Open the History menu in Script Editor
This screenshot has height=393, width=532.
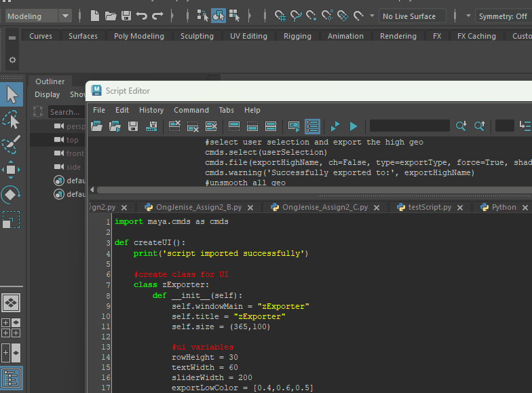point(151,110)
